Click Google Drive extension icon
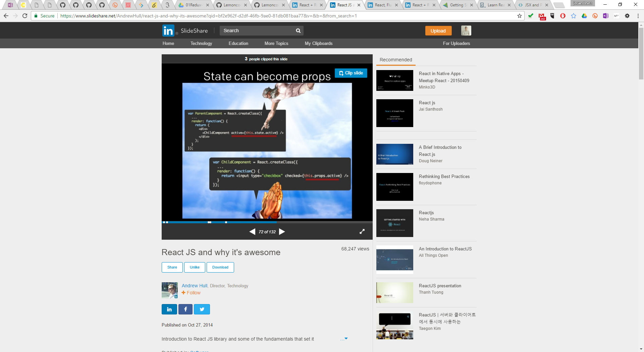 [584, 16]
